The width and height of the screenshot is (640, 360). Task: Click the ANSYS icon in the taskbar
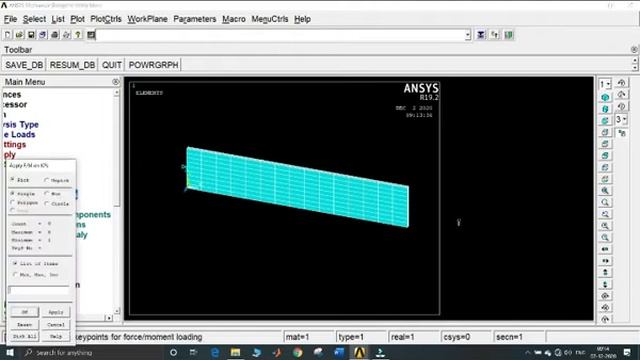click(359, 352)
